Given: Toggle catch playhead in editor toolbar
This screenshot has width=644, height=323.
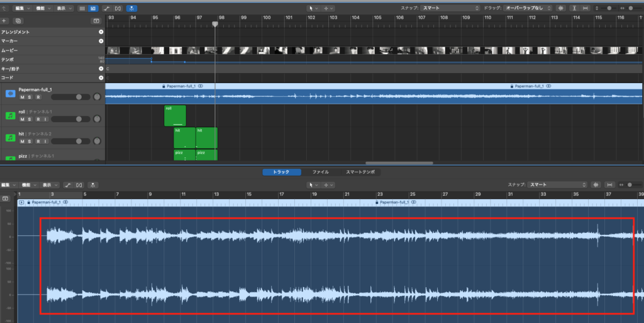Looking at the screenshot, I should pos(93,185).
